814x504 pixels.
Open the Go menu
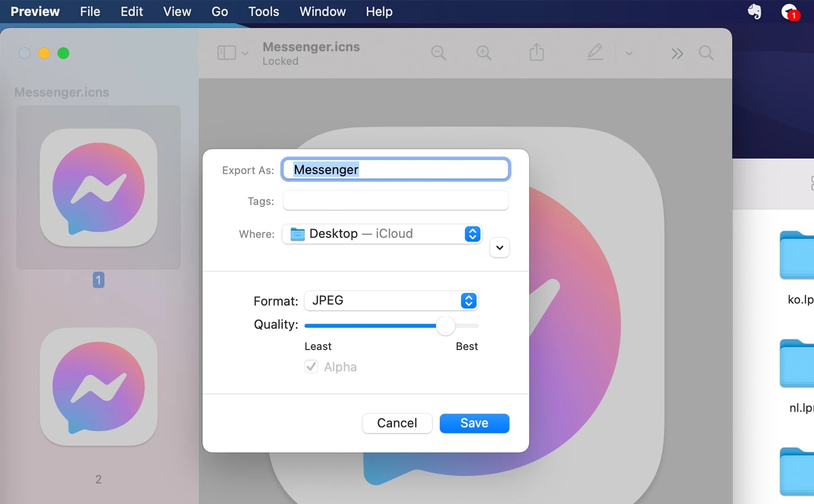pyautogui.click(x=219, y=12)
